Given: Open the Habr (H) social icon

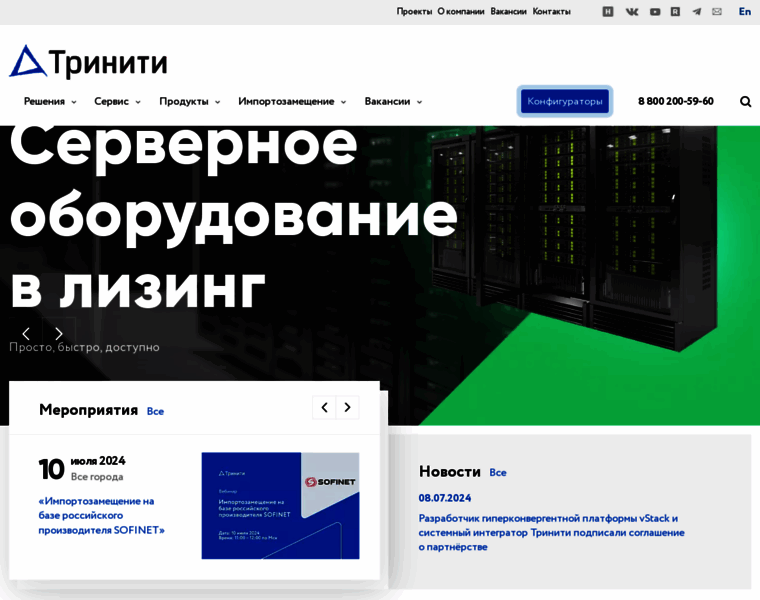Looking at the screenshot, I should coord(608,12).
